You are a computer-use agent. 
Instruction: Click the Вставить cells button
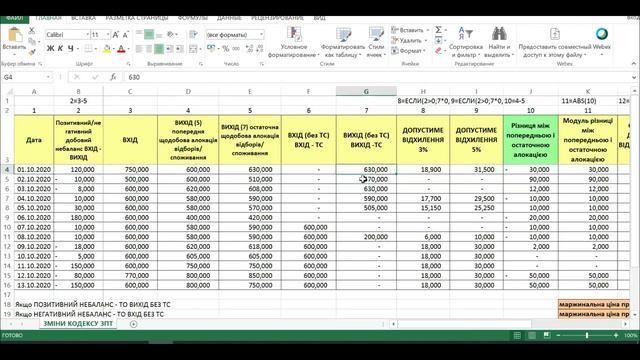pyautogui.click(x=410, y=30)
